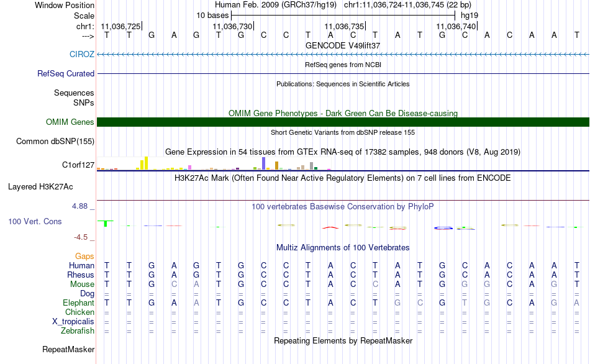Click the CIROZ gene label
590x364 pixels.
(x=81, y=54)
